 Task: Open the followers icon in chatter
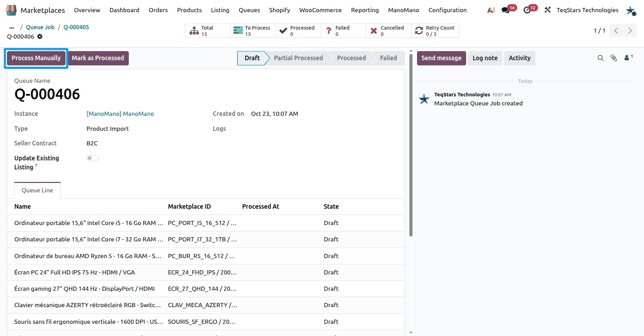tap(628, 58)
